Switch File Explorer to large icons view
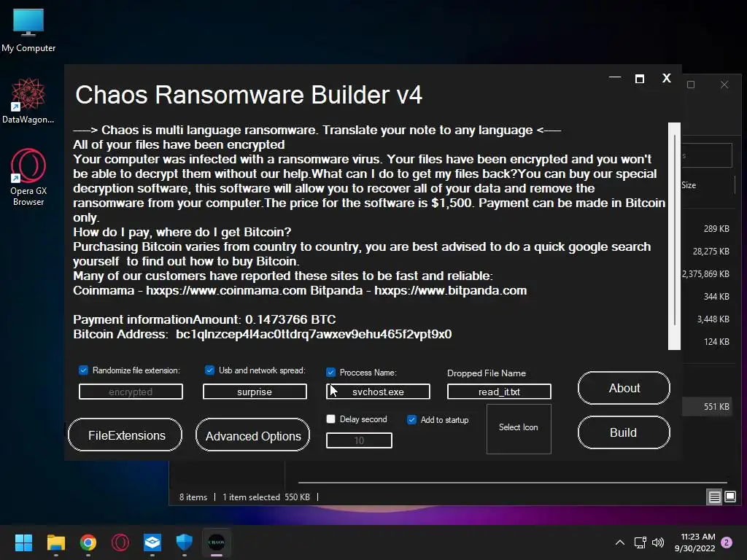The image size is (747, 560). [729, 497]
